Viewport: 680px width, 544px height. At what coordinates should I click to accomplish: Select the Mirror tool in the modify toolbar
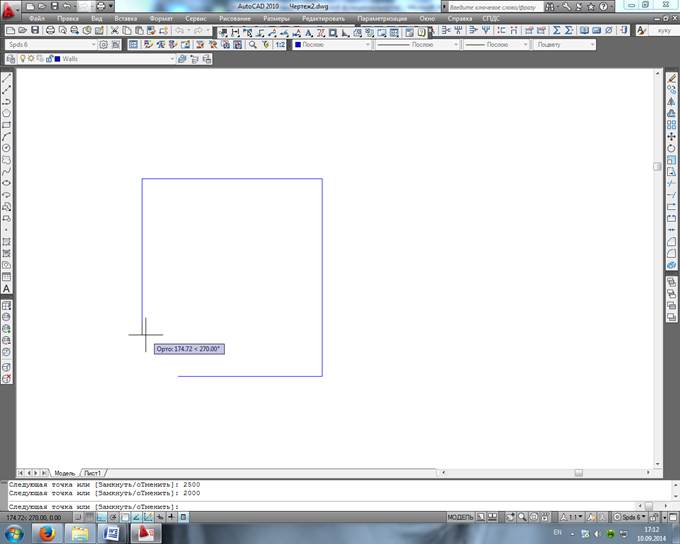tap(671, 102)
